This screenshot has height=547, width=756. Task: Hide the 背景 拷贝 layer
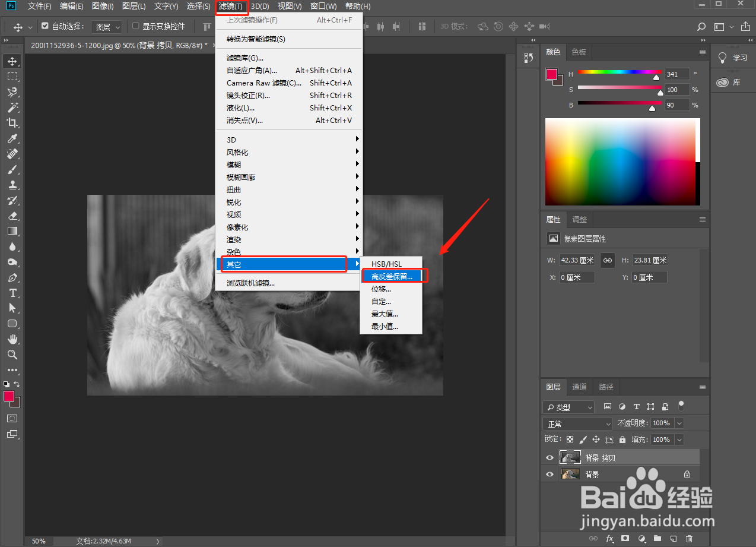(549, 457)
